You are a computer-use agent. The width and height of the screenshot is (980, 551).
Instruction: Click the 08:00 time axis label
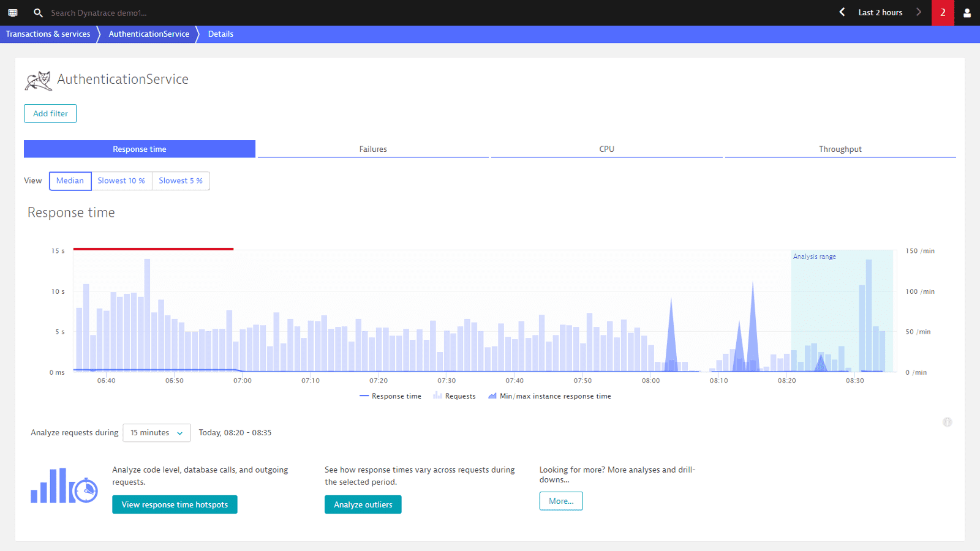coord(651,381)
